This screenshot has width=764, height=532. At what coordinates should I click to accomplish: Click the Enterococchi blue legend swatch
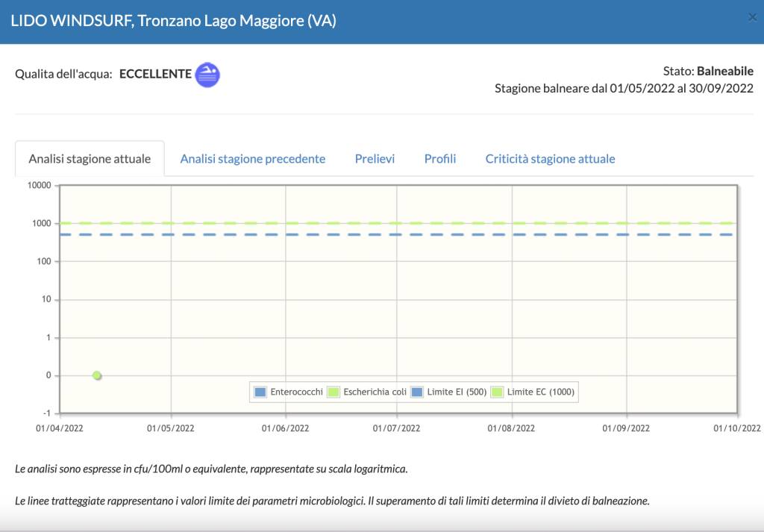click(x=260, y=392)
